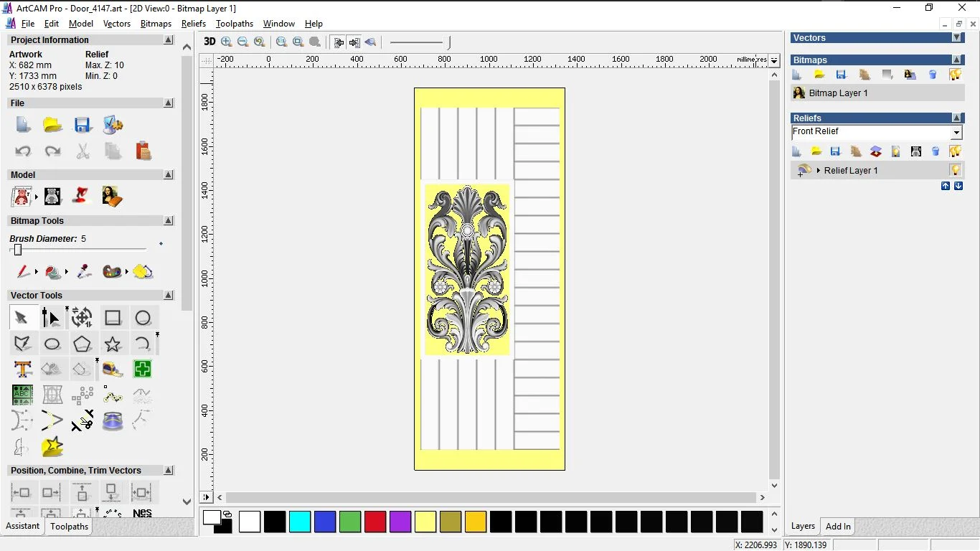Select the Create Rectangle vector tool
980x551 pixels.
[113, 318]
